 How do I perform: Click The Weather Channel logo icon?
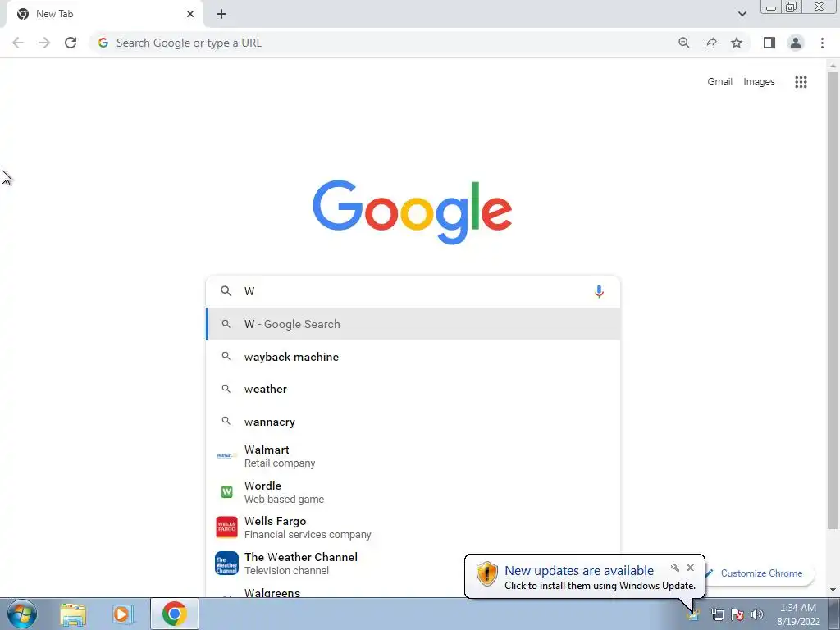[226, 563]
